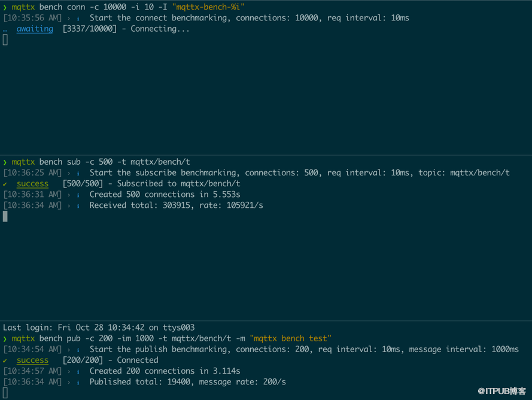532x400 pixels.
Task: Click the Last login ttys003 line
Action: point(99,328)
